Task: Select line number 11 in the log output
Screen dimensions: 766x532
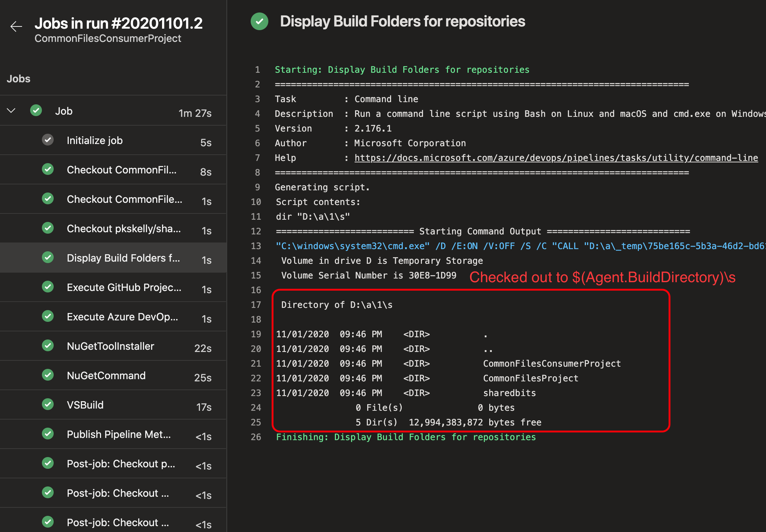Action: click(256, 216)
